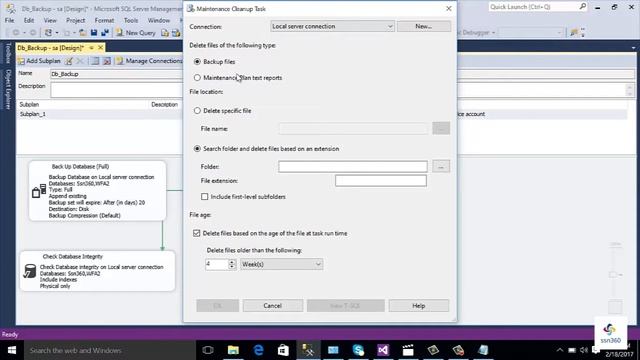Click Cancel in Maintenance Cleanup Task dialog
The image size is (640, 360).
(x=273, y=305)
